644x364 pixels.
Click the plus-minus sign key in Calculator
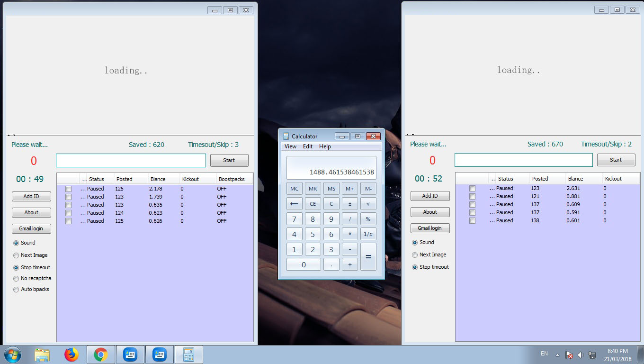point(349,204)
